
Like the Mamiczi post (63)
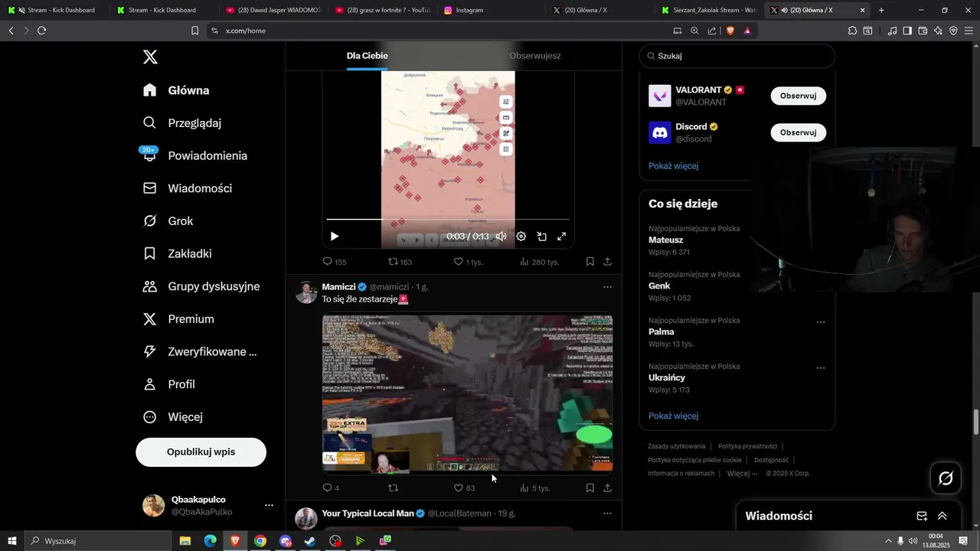(465, 488)
